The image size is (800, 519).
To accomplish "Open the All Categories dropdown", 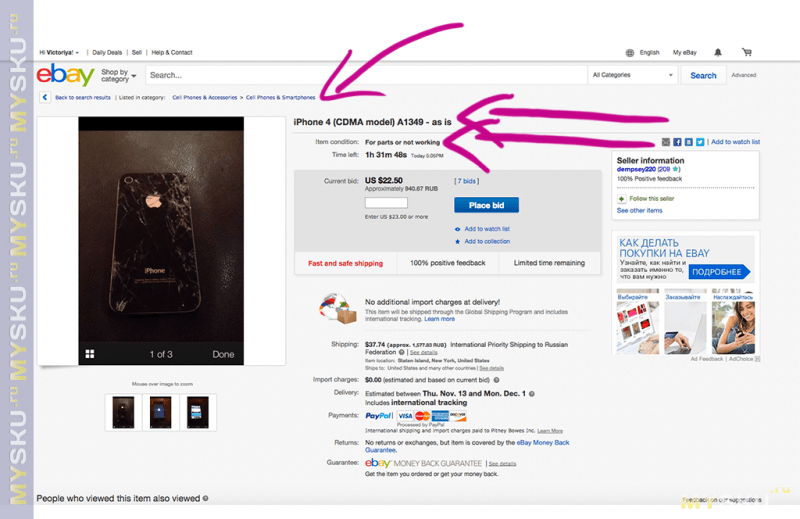I will pyautogui.click(x=633, y=75).
